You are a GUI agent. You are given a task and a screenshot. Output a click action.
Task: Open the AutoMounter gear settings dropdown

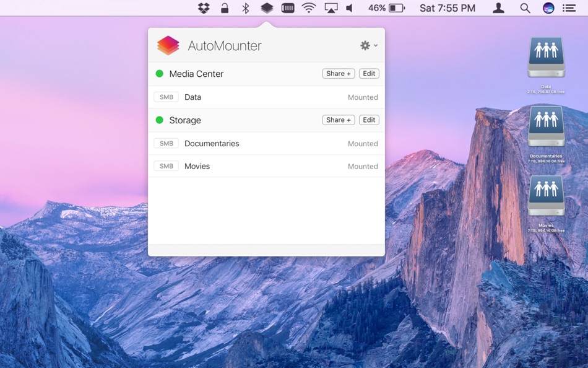369,45
